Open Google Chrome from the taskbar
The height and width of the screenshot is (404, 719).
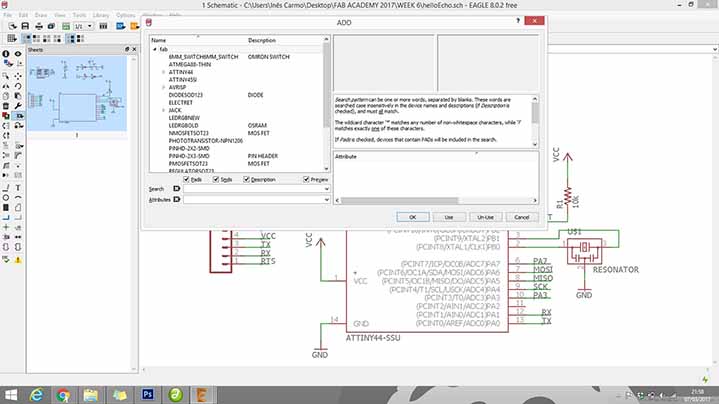[63, 395]
